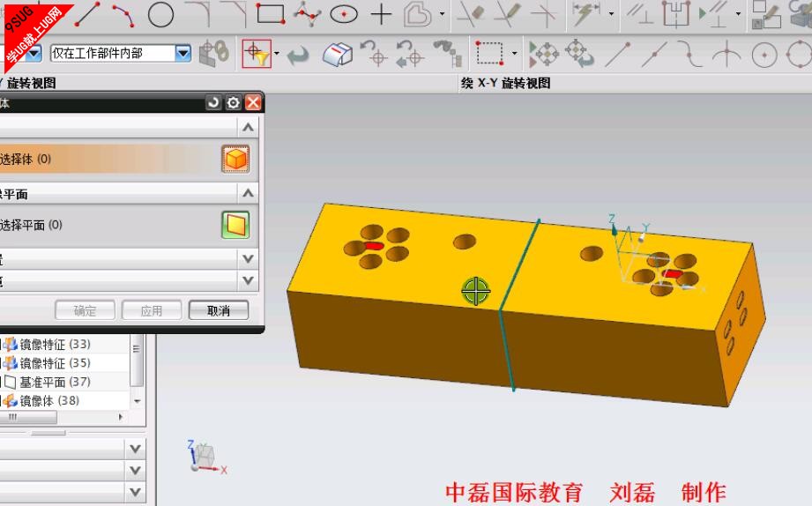Select the Make Corner tool
This screenshot has height=506, width=812.
tap(544, 14)
